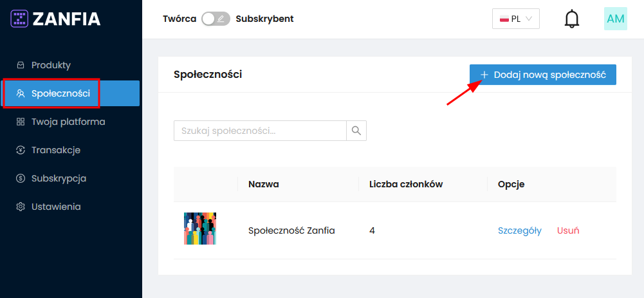Click the Subskrypcja dollar icon

(x=21, y=178)
